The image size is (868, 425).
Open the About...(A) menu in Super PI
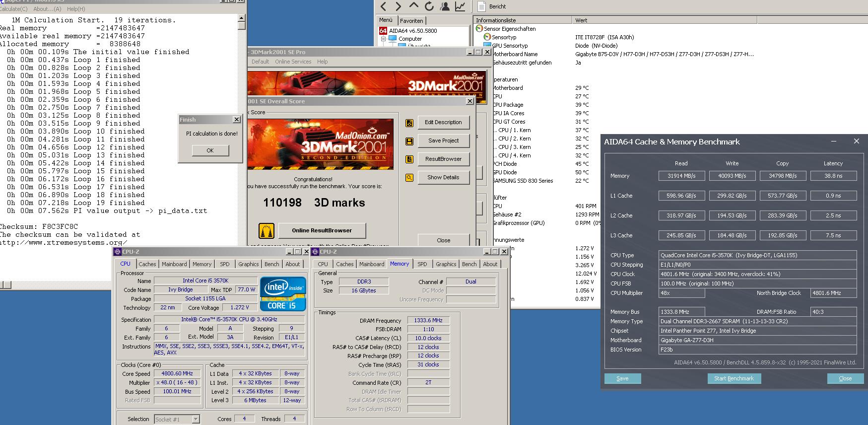[x=47, y=9]
